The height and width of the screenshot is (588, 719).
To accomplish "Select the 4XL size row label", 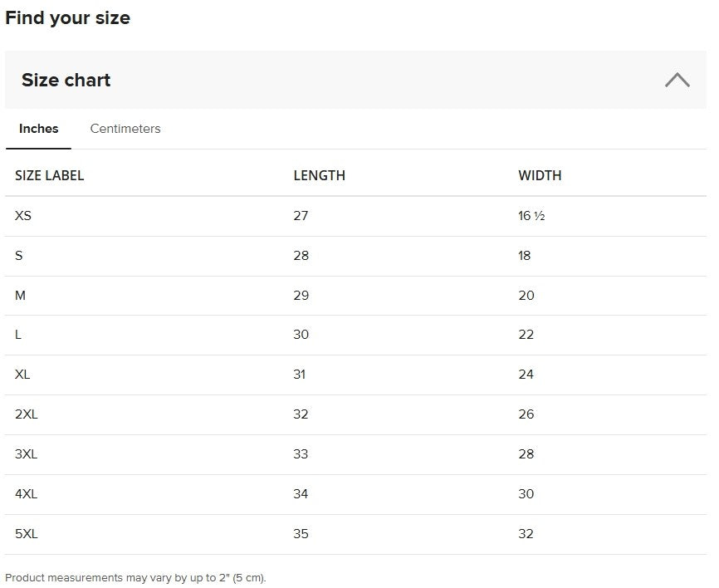I will tap(26, 494).
